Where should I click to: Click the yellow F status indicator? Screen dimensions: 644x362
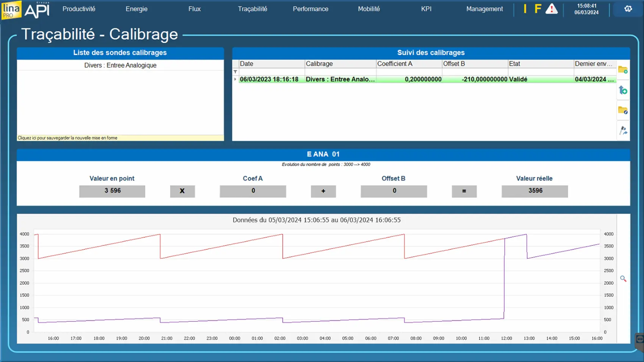click(x=538, y=9)
